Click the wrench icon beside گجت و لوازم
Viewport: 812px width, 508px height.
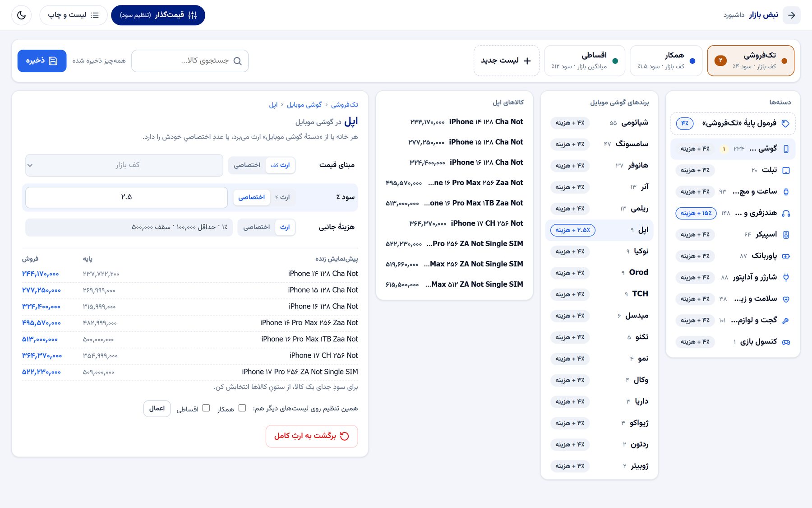pos(786,320)
